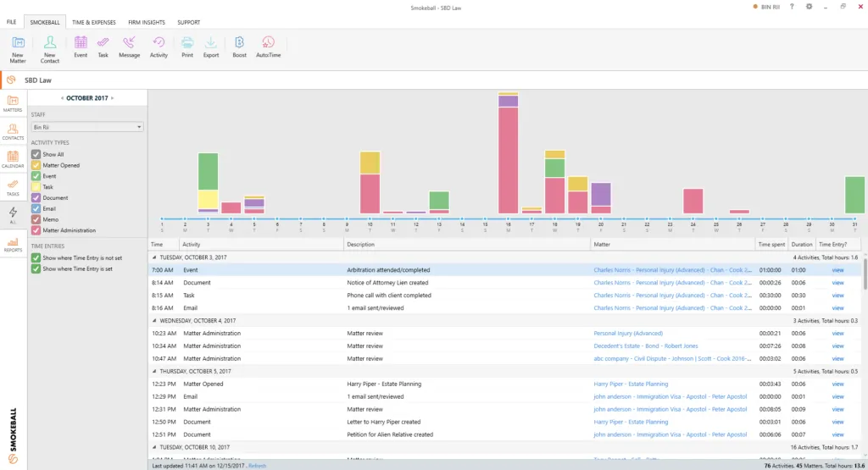
Task: Switch to the Support tab
Action: [189, 22]
